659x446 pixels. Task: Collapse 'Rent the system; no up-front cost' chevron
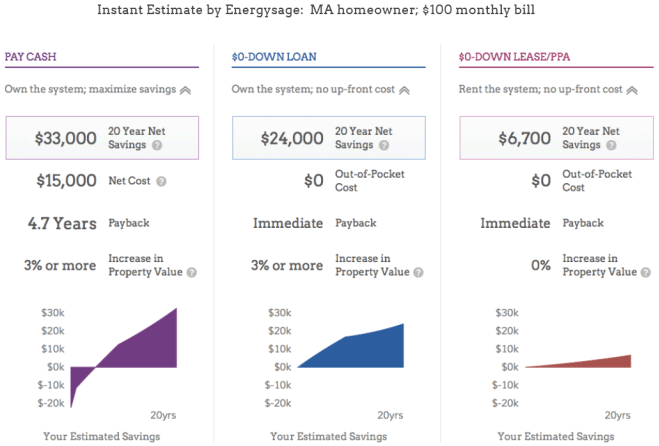pyautogui.click(x=632, y=90)
